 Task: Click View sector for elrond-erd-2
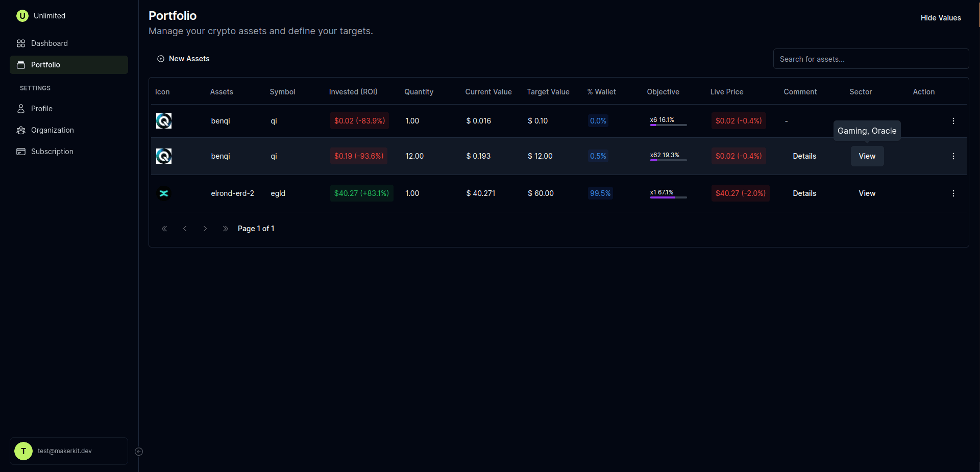point(867,193)
